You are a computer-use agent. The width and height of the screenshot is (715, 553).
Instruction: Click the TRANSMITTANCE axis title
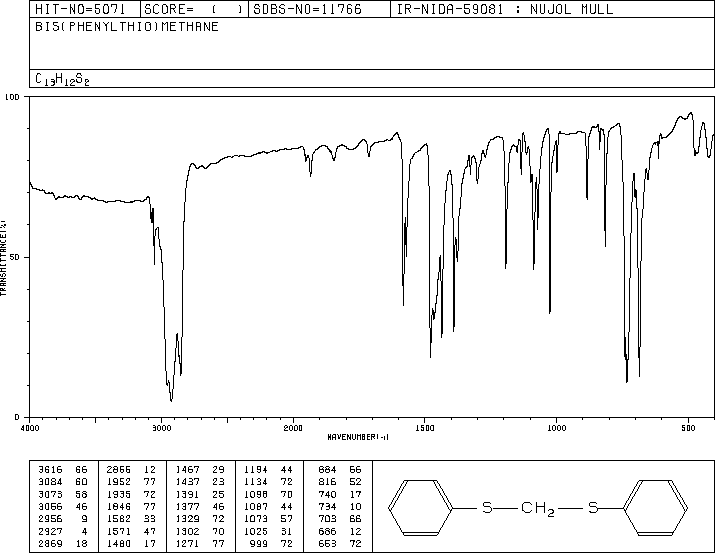tap(3, 258)
